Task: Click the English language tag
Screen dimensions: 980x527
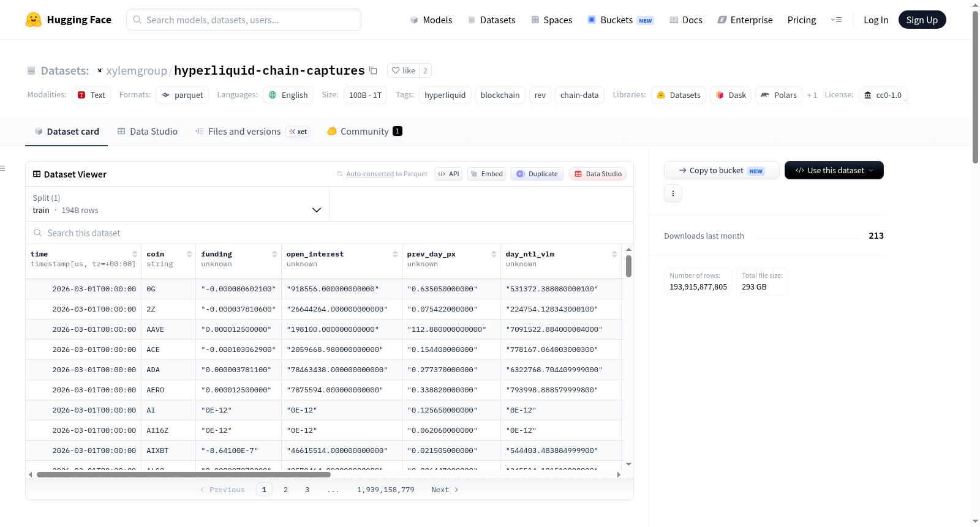Action: [x=288, y=95]
